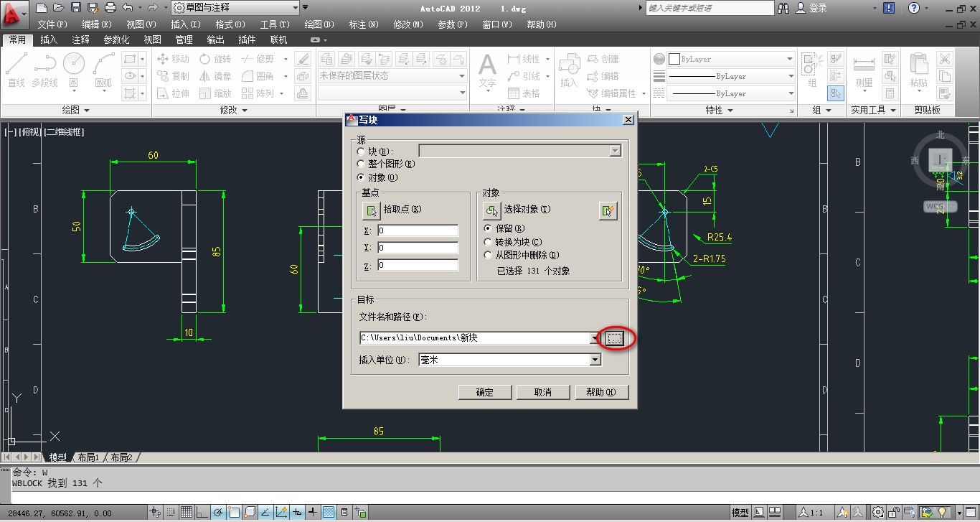This screenshot has height=522, width=980.
Task: Activate the 移动 move tool
Action: (172, 58)
